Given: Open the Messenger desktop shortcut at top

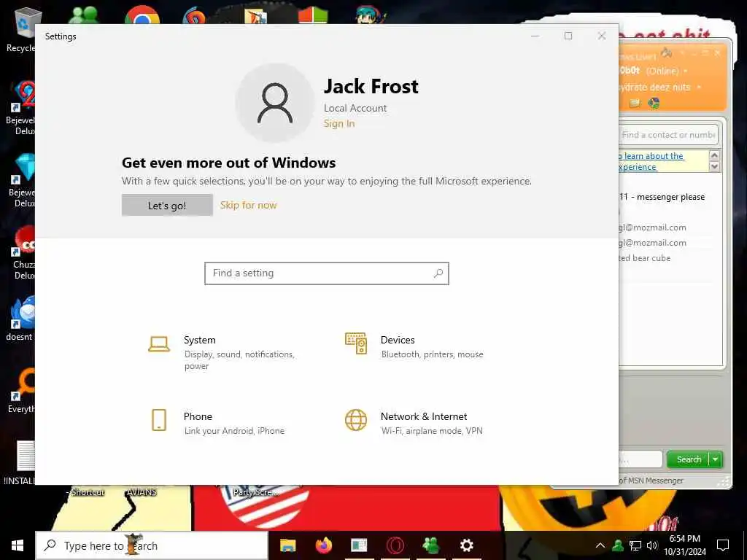Looking at the screenshot, I should 83,15.
